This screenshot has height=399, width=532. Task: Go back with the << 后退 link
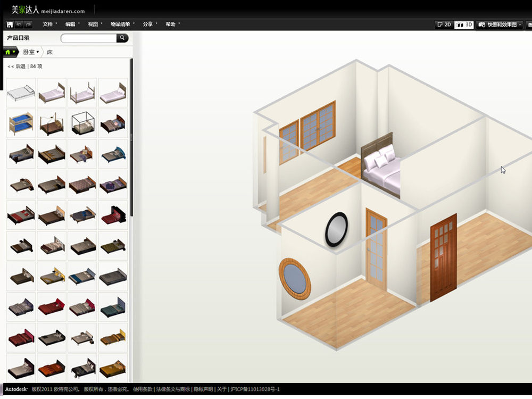[16, 66]
